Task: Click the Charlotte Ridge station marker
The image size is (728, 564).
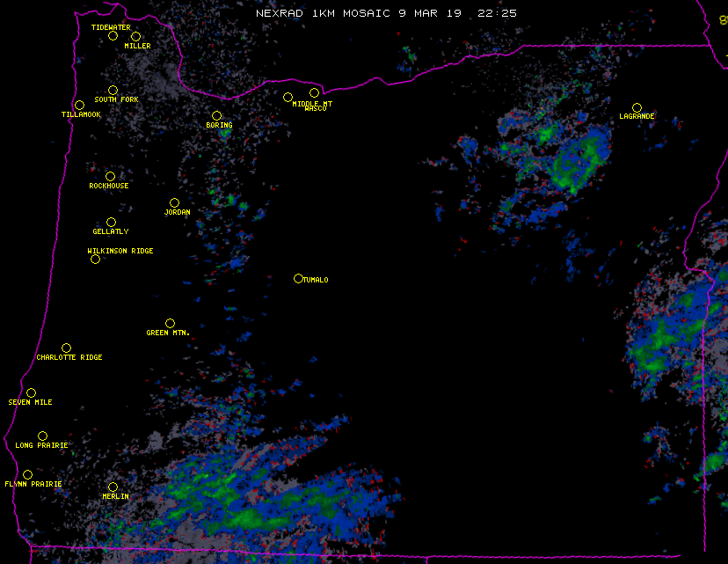Action: 66,348
